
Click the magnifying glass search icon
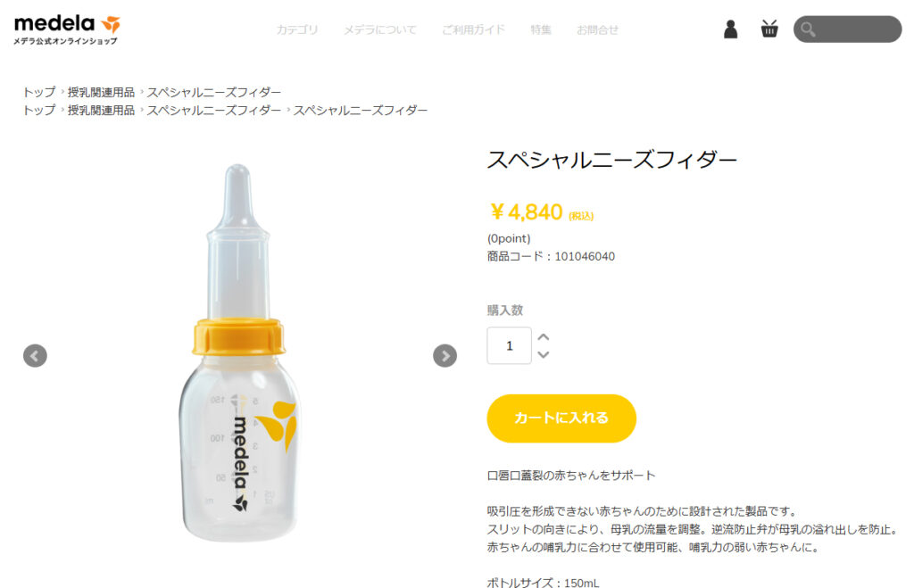(808, 29)
